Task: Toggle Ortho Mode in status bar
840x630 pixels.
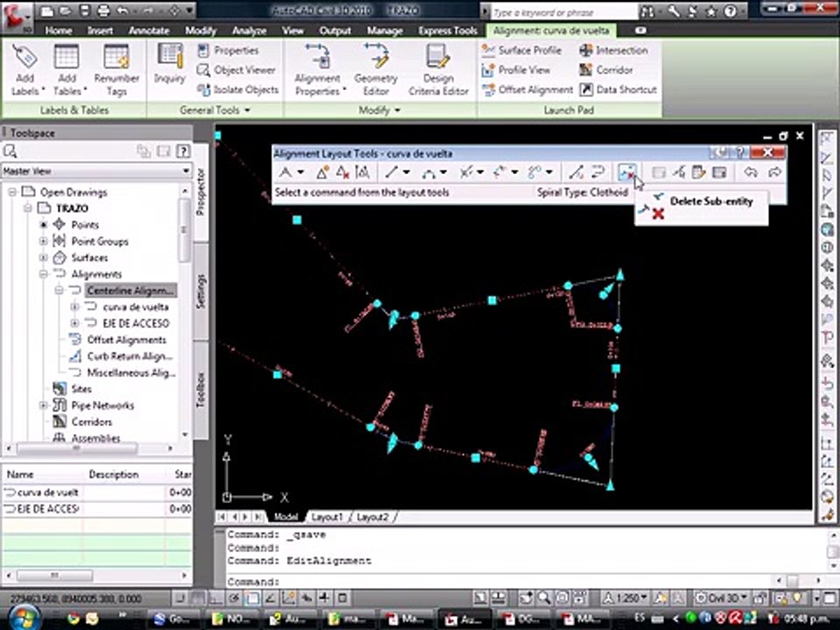Action: coord(216,598)
